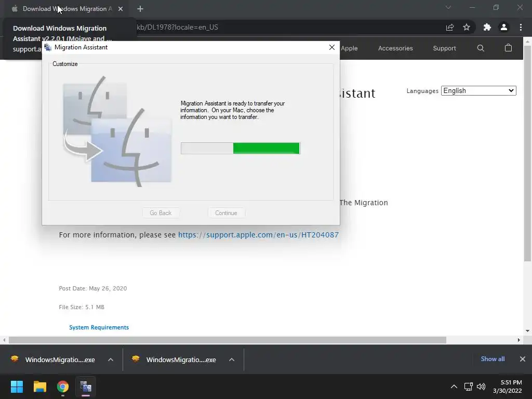This screenshot has height=399, width=532.
Task: Click the Post Date: May 26, 2020 text
Action: click(x=93, y=288)
